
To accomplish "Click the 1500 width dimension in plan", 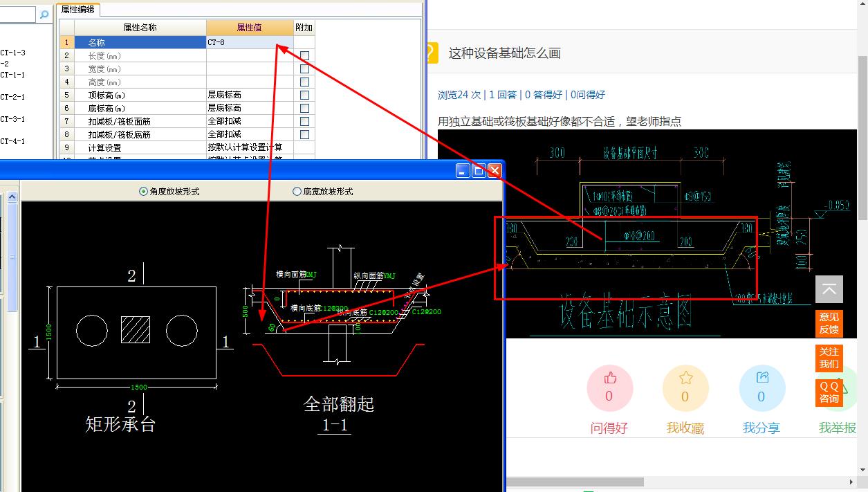I will point(140,387).
